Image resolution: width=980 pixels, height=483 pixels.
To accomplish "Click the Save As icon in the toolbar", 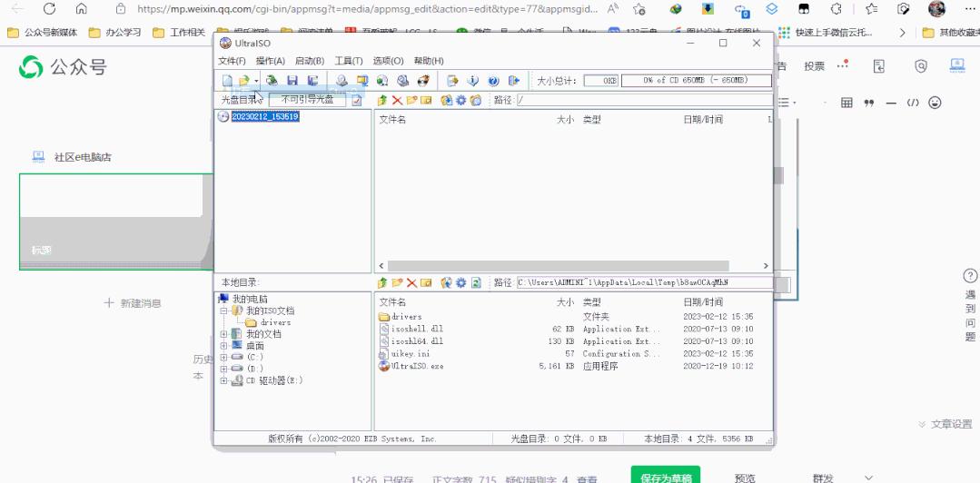I will coord(313,81).
